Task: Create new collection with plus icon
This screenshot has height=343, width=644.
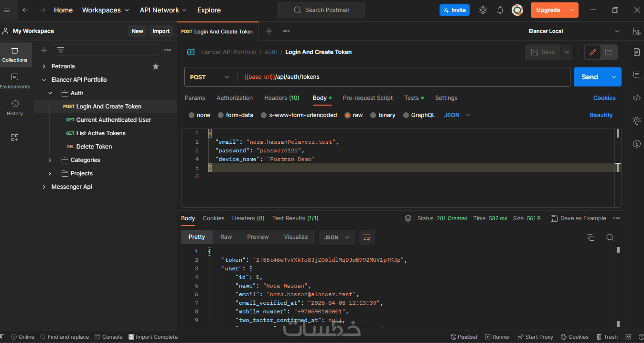Action: [x=44, y=50]
